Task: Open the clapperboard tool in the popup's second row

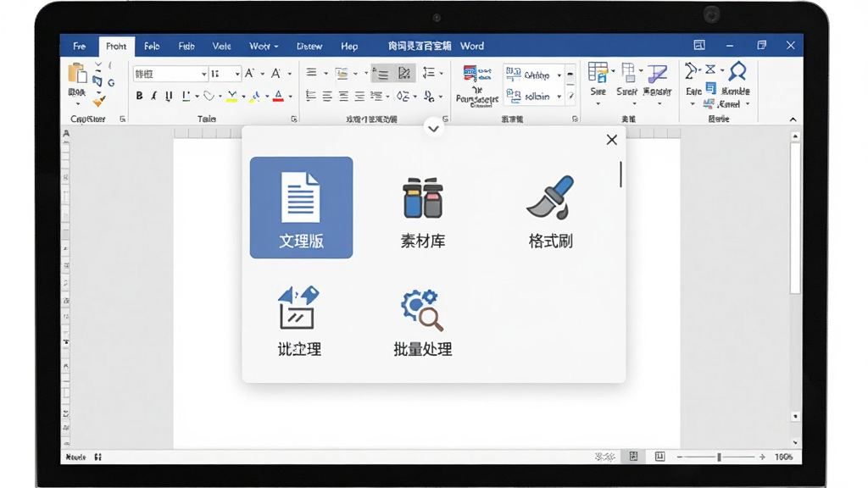Action: tap(299, 323)
